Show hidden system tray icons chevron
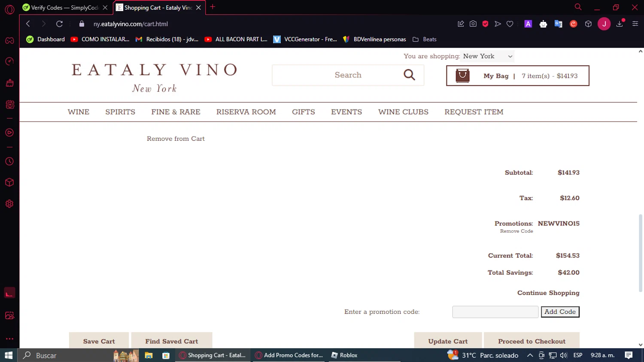 click(530, 355)
